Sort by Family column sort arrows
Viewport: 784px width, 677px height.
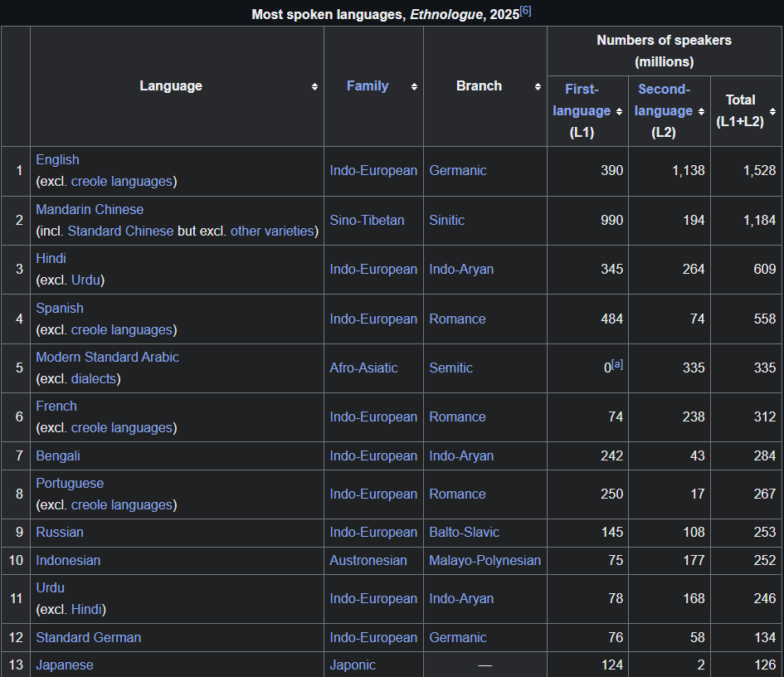point(414,86)
